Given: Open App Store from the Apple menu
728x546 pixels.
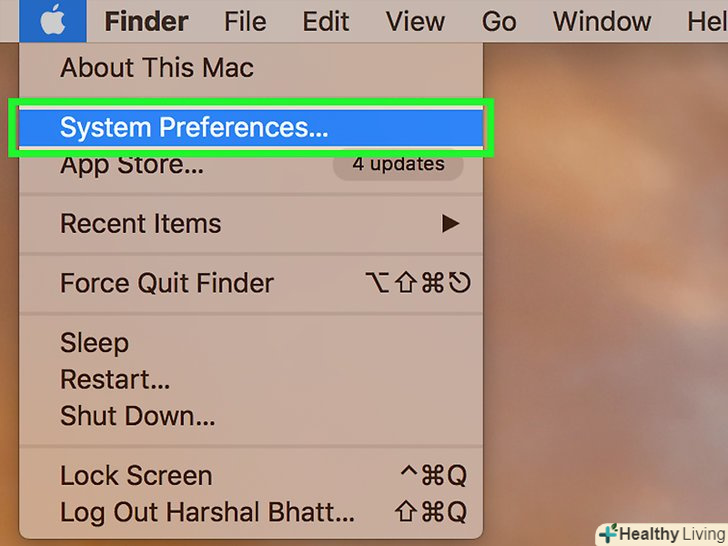Looking at the screenshot, I should (x=251, y=164).
